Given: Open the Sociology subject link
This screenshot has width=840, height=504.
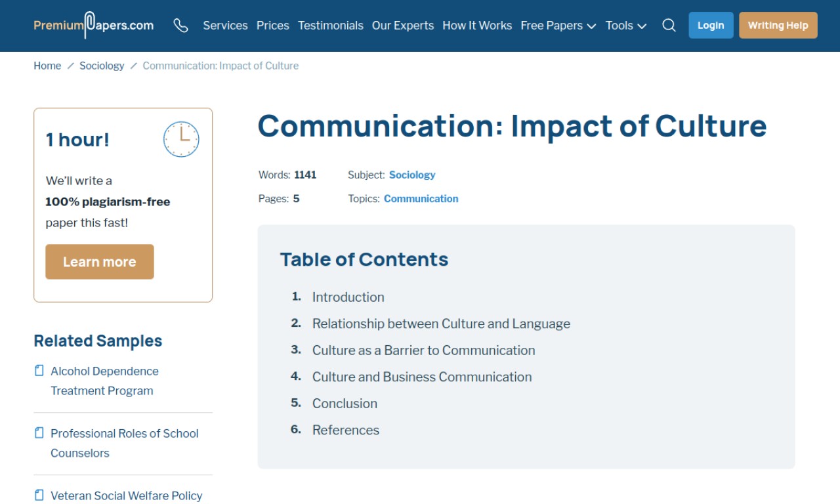Looking at the screenshot, I should (x=412, y=175).
